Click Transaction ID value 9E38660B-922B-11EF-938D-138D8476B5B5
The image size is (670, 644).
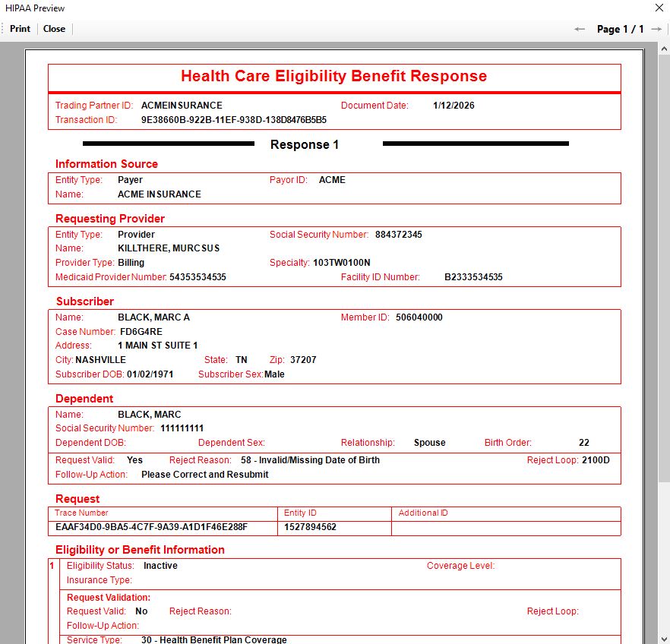point(234,120)
